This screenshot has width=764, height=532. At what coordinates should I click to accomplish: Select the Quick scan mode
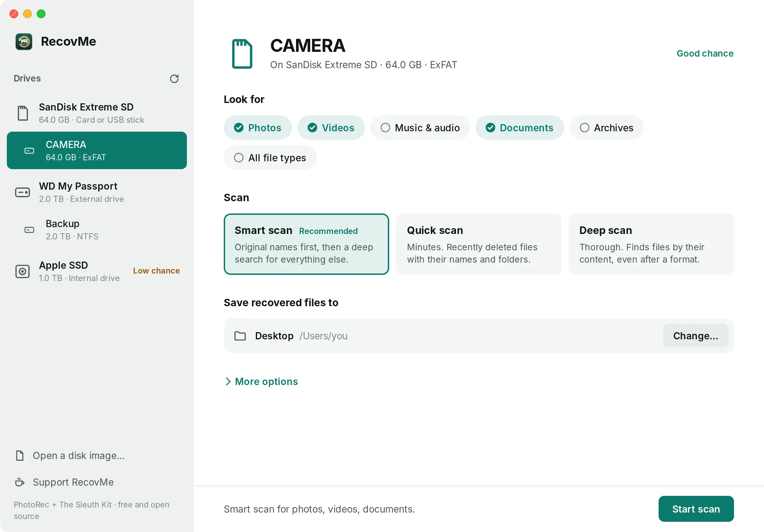[x=479, y=244]
